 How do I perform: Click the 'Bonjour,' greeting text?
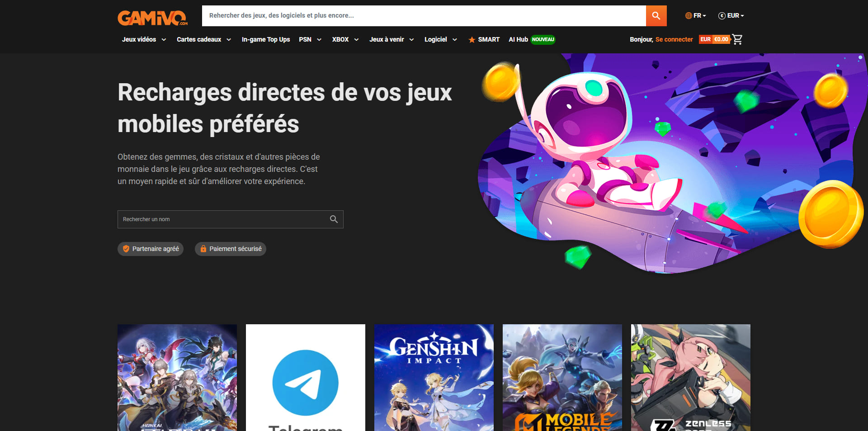642,39
